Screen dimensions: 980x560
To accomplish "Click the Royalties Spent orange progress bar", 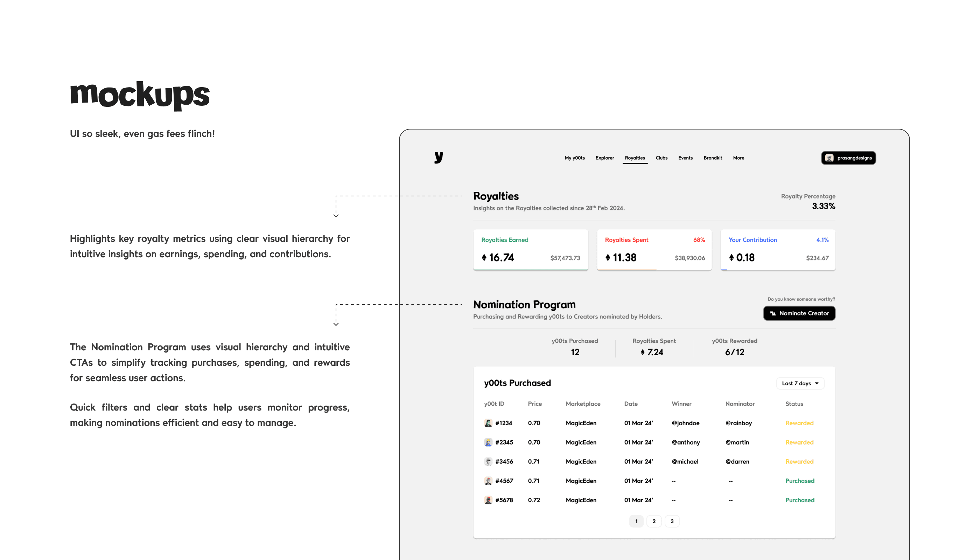I will pyautogui.click(x=627, y=270).
